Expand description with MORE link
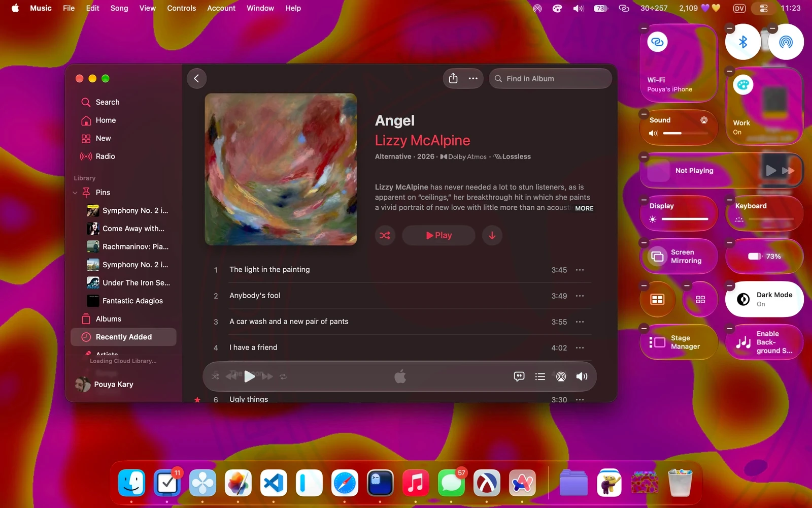The image size is (812, 508). click(x=584, y=208)
